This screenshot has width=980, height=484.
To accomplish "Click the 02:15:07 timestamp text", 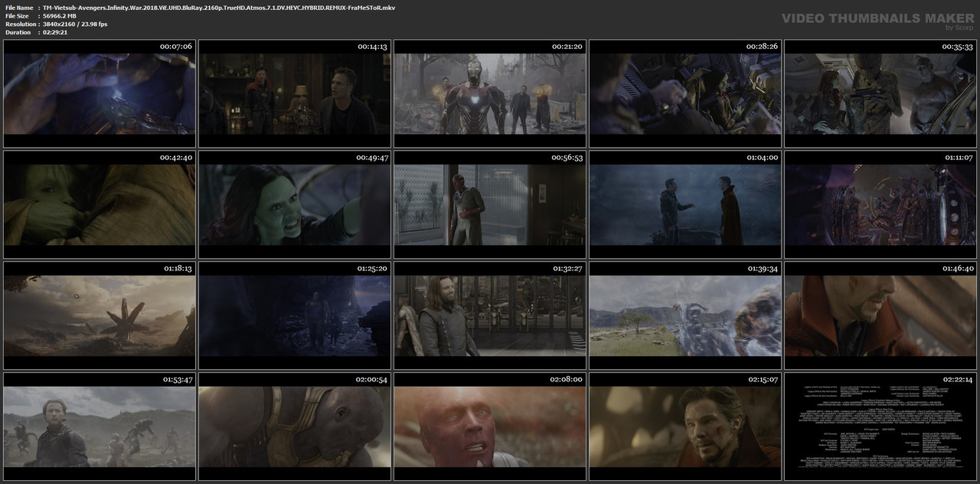I will coord(762,380).
